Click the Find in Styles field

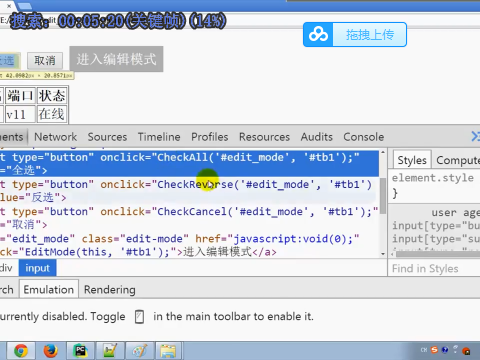coord(434,268)
